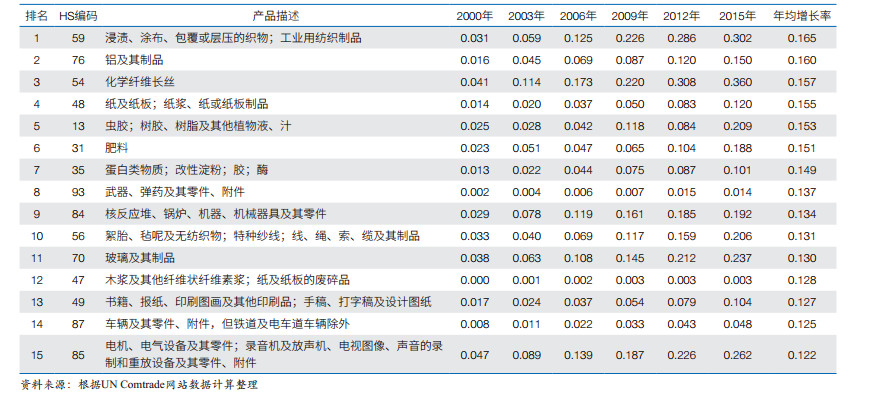Click growth rate value 0.122

(802, 355)
